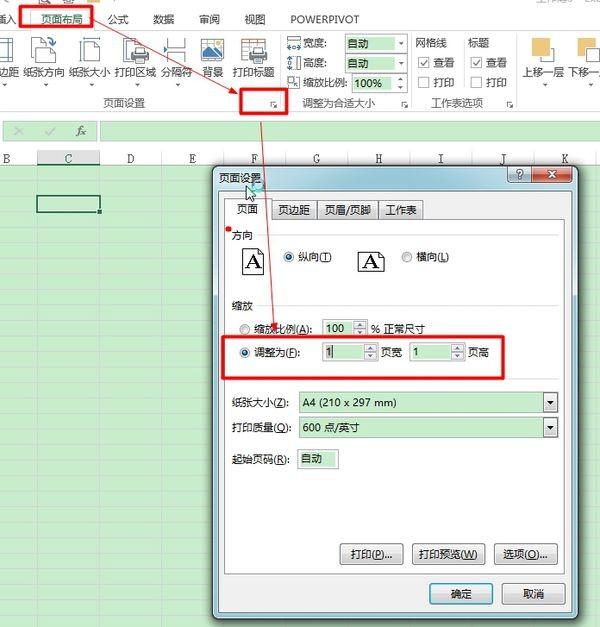The width and height of the screenshot is (600, 627).
Task: Switch to the 审阅 ribbon tab
Action: [x=209, y=19]
